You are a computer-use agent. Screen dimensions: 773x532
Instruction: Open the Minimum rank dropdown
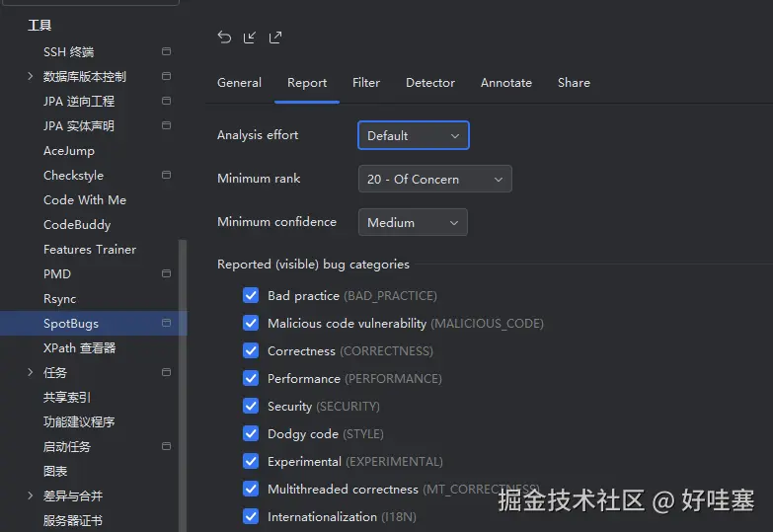[x=434, y=179]
